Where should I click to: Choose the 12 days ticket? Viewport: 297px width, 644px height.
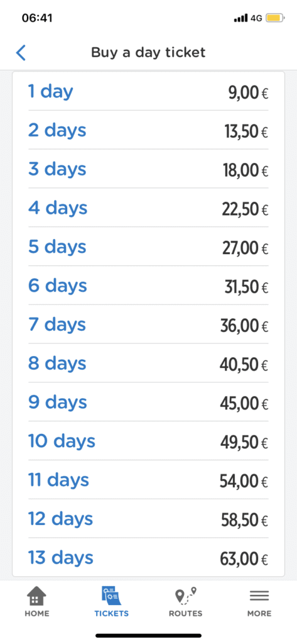point(148,519)
